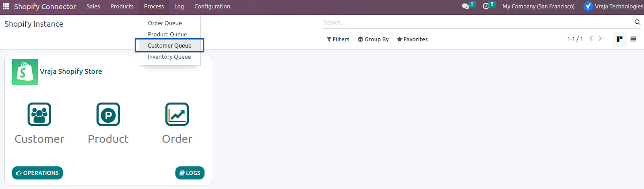Screen dimensions: 644x189
Task: Click the Order label
Action: pos(177,139)
